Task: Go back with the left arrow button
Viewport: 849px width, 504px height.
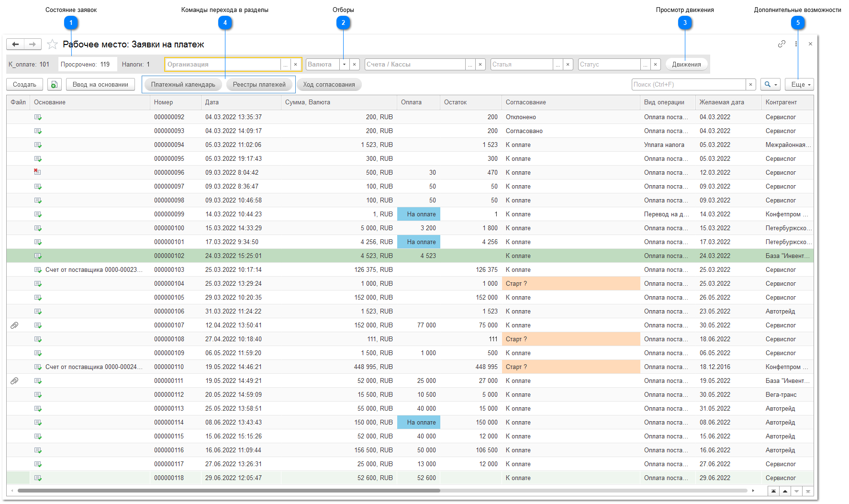Action: point(15,45)
